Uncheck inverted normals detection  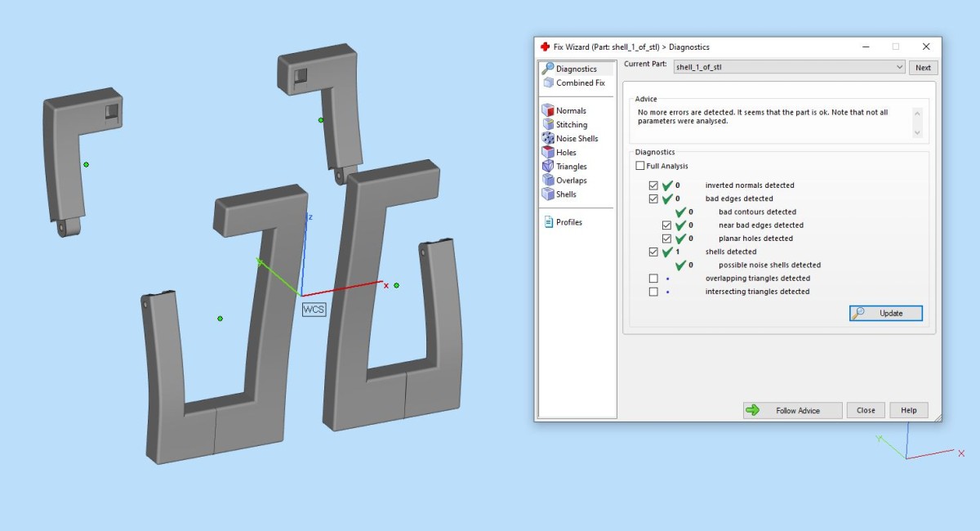click(x=653, y=185)
